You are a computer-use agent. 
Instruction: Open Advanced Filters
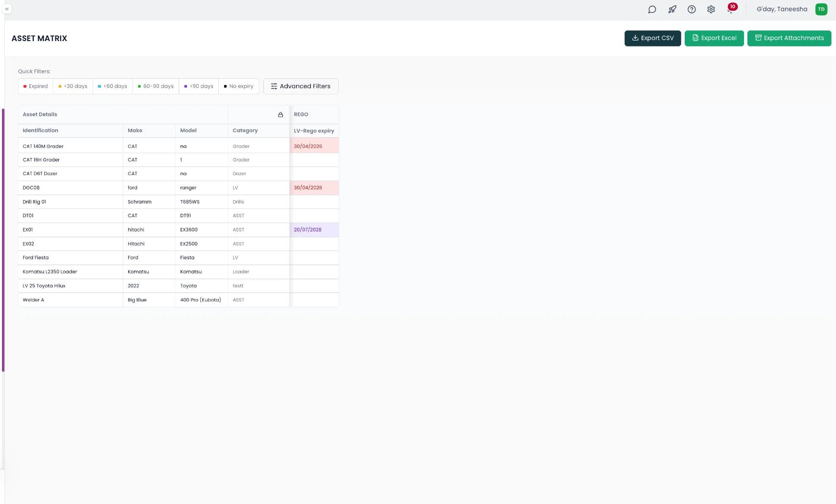(x=301, y=86)
